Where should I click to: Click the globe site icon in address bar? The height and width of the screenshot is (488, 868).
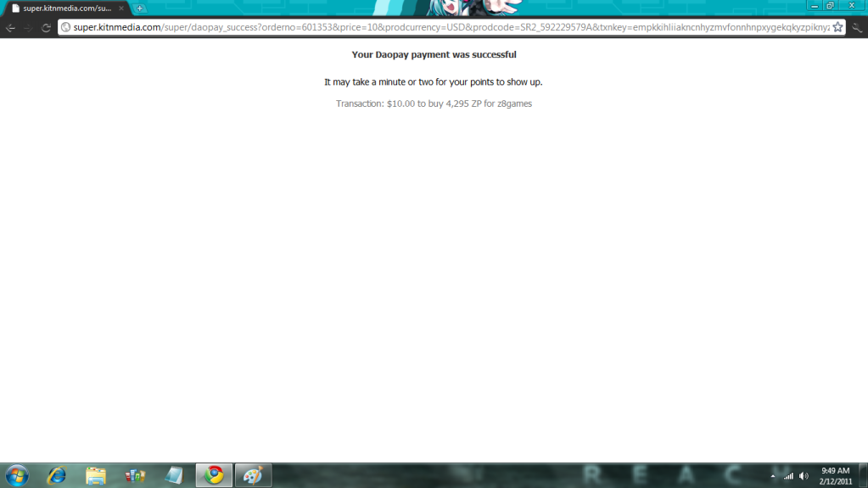65,27
